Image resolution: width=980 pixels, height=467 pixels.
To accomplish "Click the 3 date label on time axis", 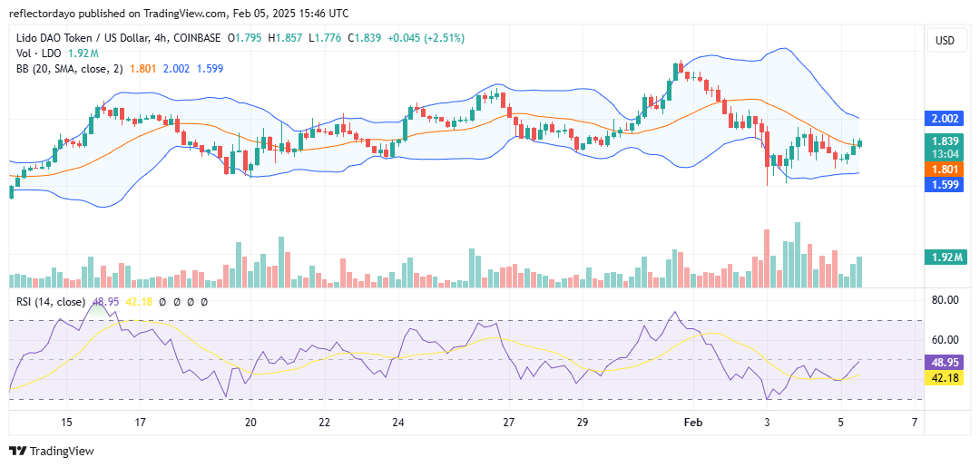I will pos(768,422).
